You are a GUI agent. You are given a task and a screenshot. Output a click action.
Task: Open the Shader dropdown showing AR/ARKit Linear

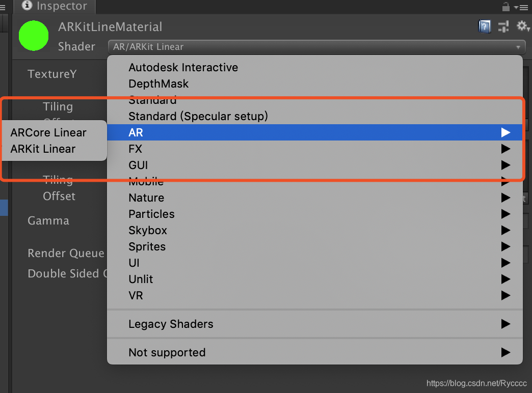pos(316,47)
